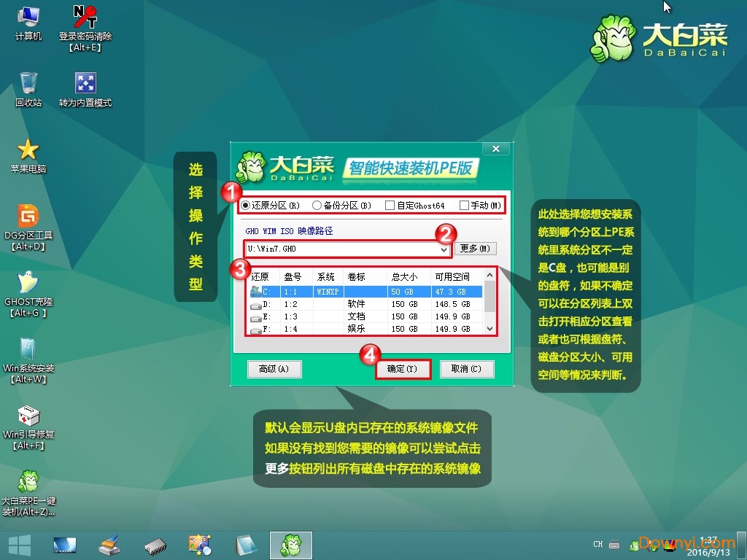Open 高级 settings in the installer

[274, 369]
